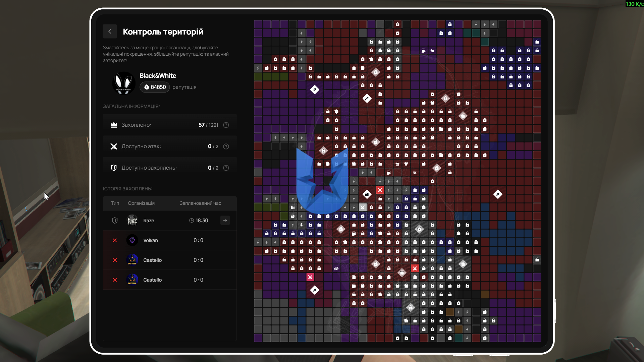
Task: Select the 57 / 1221 captured count
Action: 208,125
